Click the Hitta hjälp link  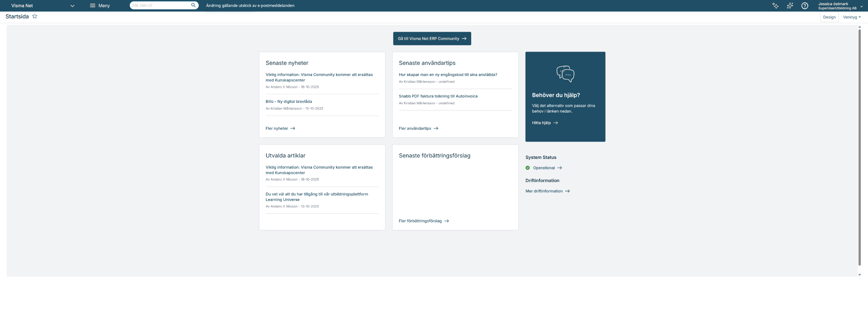click(545, 123)
